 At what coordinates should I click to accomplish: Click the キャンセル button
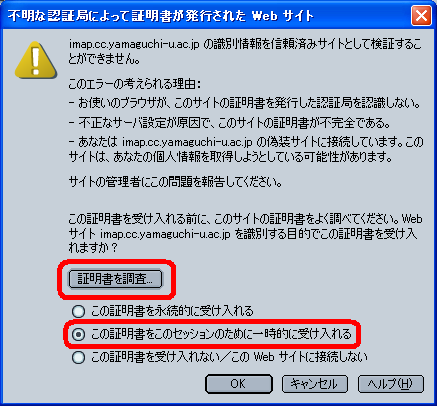[315, 384]
